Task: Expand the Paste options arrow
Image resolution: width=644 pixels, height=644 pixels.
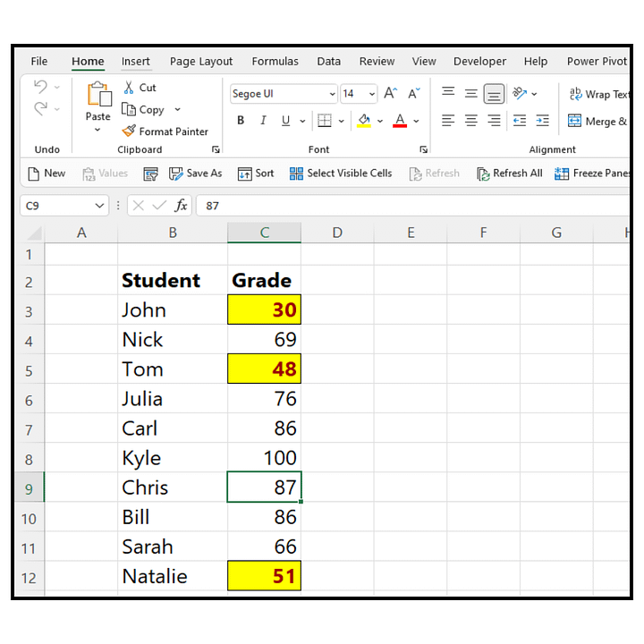Action: tap(97, 130)
